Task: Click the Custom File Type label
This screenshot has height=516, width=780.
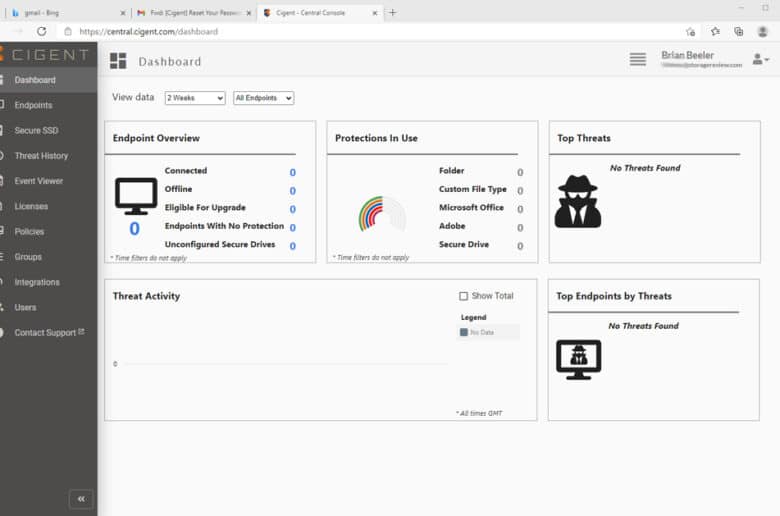Action: pos(473,189)
